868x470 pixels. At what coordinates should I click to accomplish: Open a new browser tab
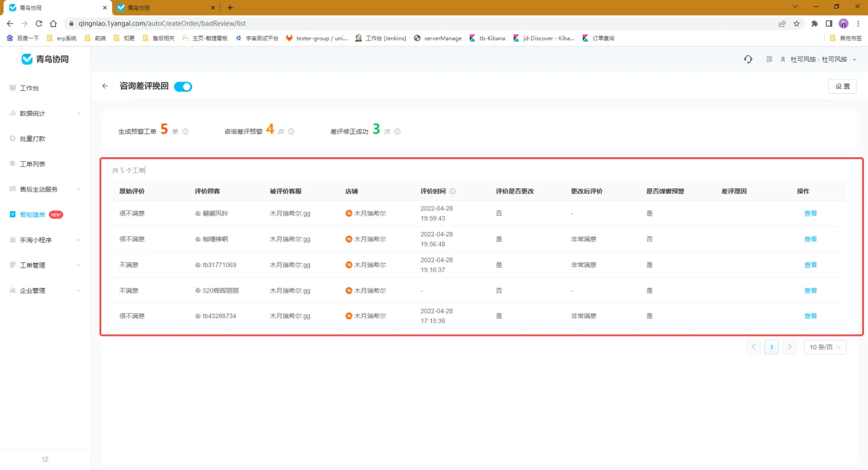click(x=230, y=8)
